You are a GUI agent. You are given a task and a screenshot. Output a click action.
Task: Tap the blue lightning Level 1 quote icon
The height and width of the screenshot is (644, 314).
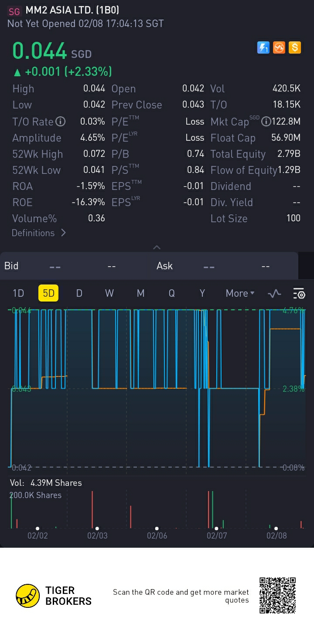pos(263,47)
